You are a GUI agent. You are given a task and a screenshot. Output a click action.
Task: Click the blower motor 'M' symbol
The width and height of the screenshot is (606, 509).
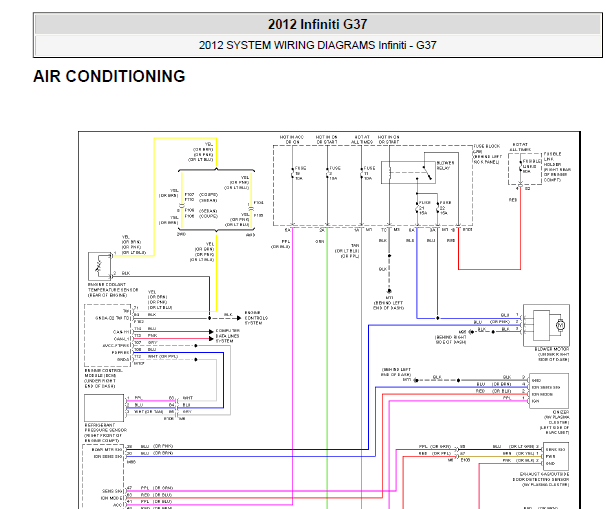click(560, 325)
